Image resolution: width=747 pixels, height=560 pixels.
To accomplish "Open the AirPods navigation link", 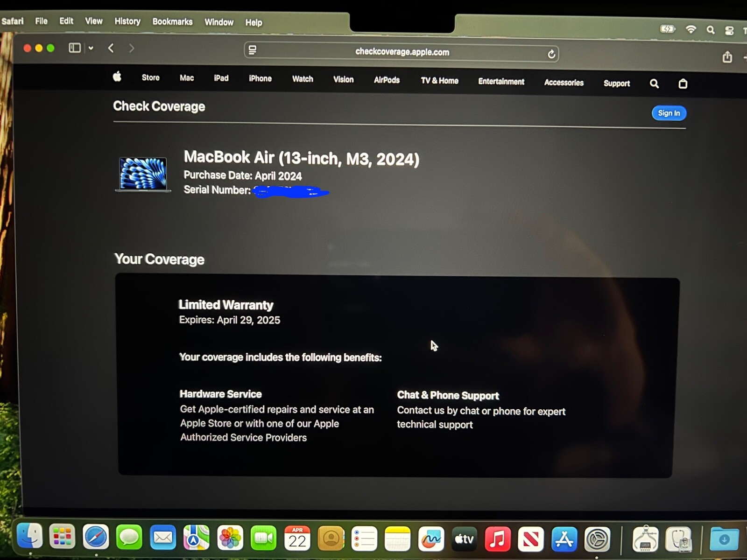I will click(387, 80).
